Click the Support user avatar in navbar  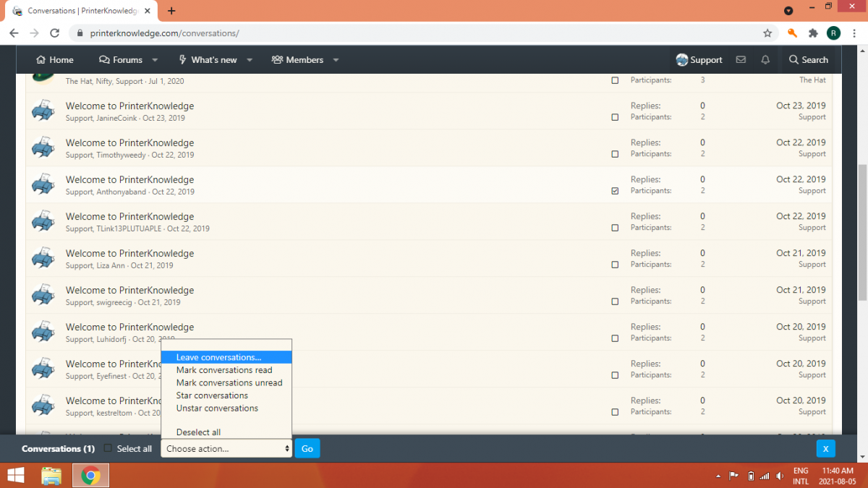pos(681,60)
